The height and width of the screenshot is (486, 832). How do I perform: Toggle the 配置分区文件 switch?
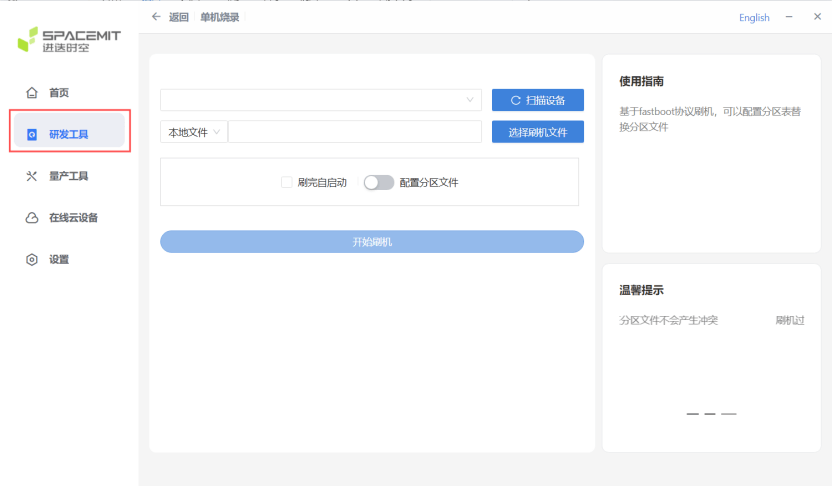378,183
